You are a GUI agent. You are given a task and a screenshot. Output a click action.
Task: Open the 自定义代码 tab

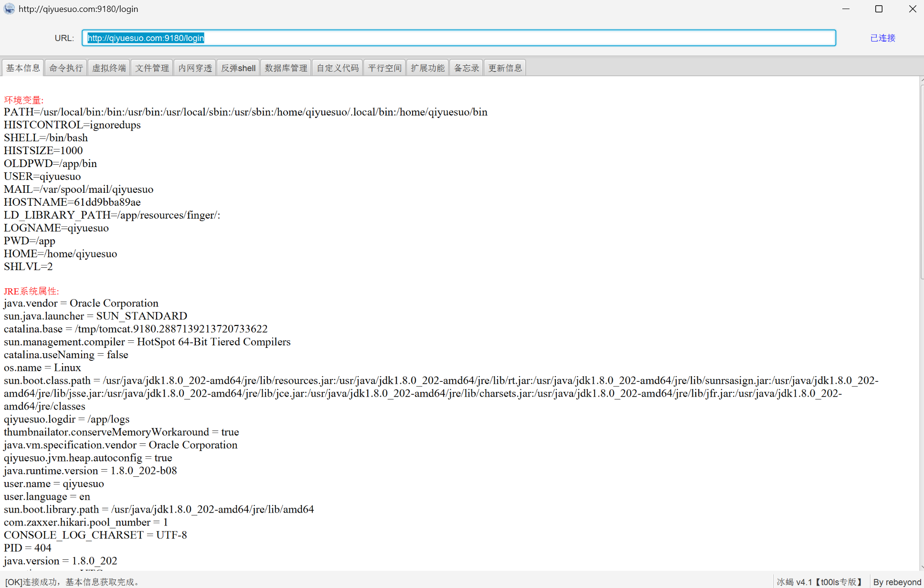point(338,68)
